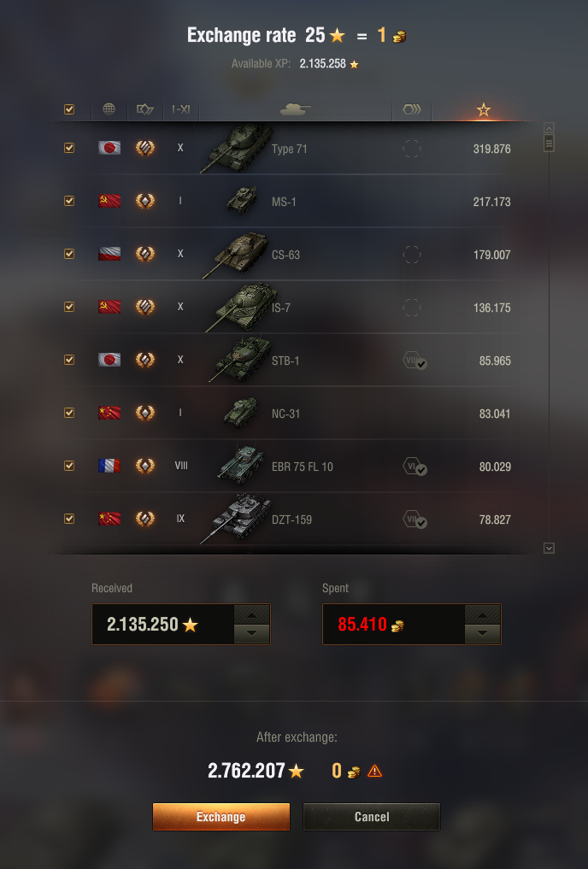Click the Type 71 tank image

pos(238,148)
